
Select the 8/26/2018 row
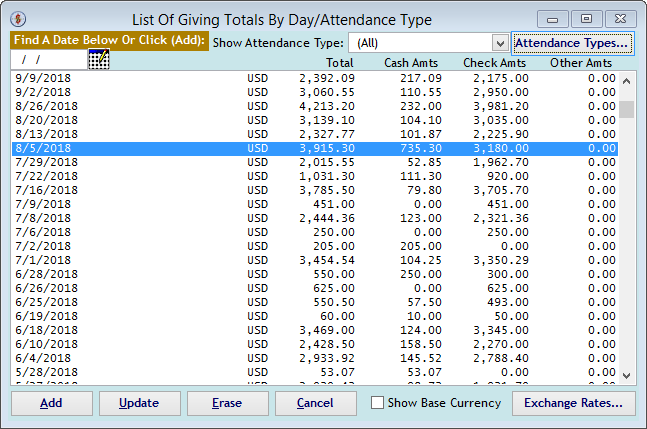coord(314,106)
